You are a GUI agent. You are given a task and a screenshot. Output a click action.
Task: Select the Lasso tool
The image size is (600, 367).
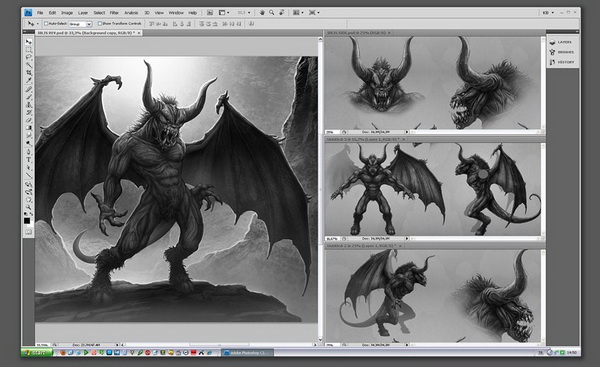pyautogui.click(x=28, y=57)
